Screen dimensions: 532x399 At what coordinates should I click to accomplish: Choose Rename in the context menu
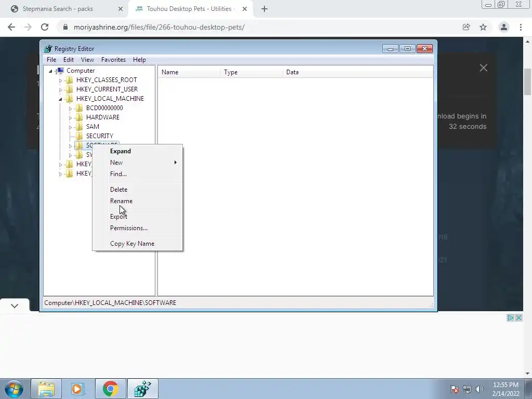121,201
